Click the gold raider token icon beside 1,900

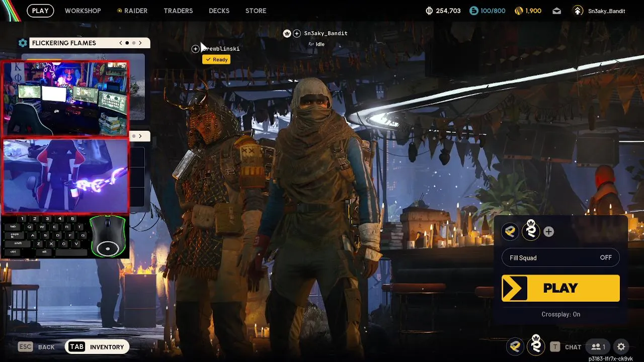(519, 11)
